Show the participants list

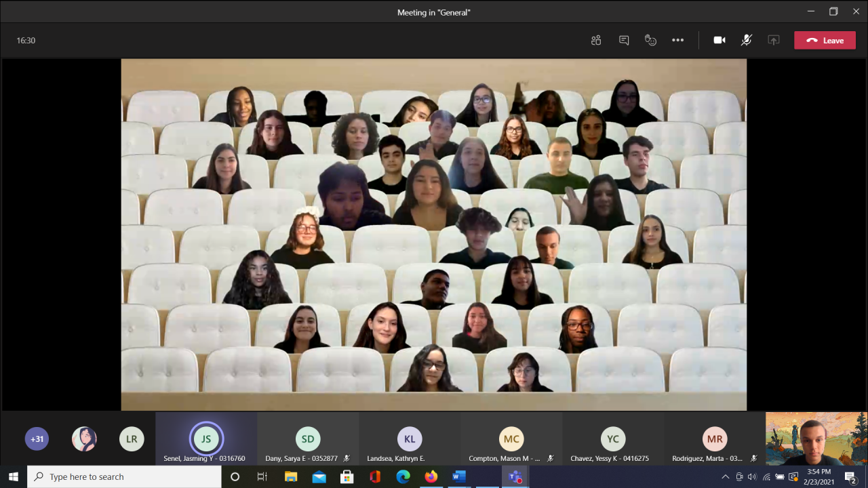pos(596,40)
